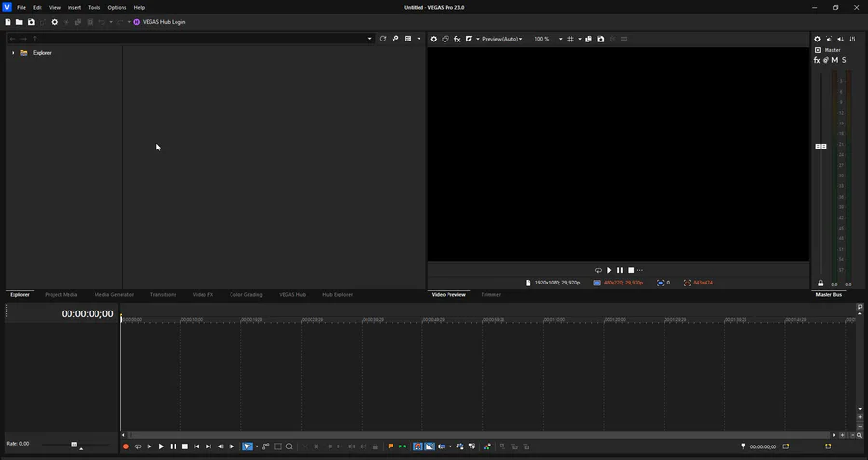Image resolution: width=868 pixels, height=460 pixels.
Task: Solo the Master bus
Action: pos(844,60)
